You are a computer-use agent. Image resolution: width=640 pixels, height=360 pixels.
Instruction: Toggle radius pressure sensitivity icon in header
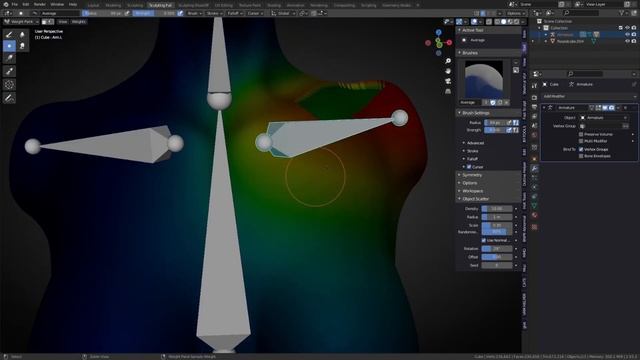click(127, 13)
